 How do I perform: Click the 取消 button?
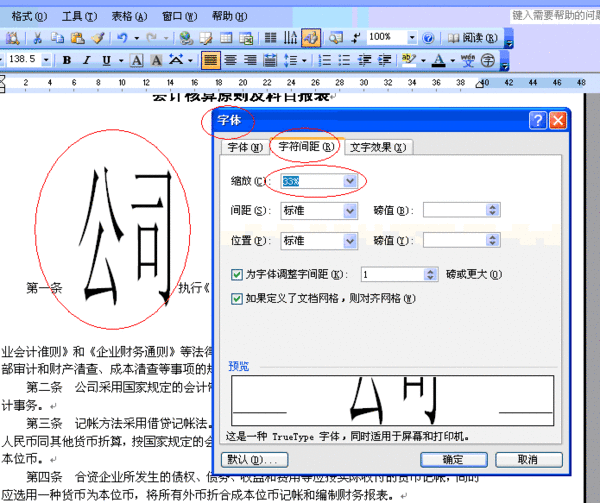click(528, 459)
